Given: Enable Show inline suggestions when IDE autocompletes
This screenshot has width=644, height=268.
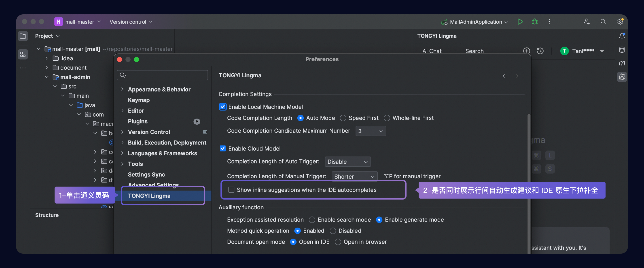Looking at the screenshot, I should pyautogui.click(x=231, y=190).
